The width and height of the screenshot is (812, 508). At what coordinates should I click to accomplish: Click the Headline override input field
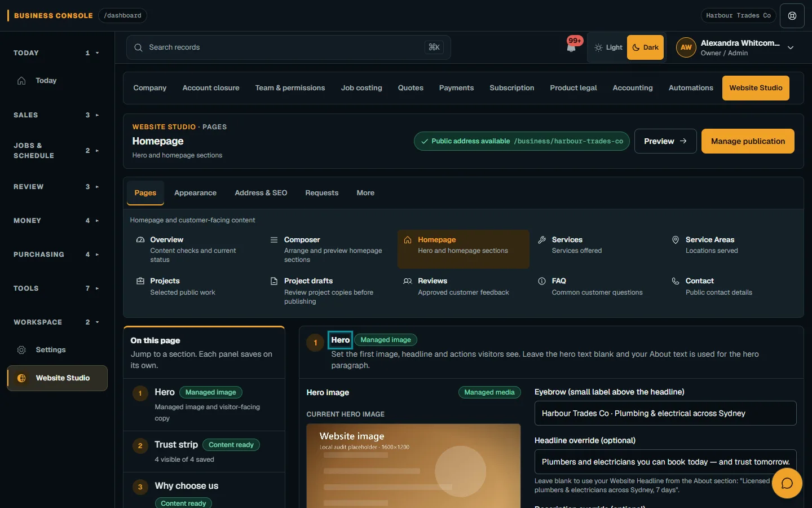(665, 462)
